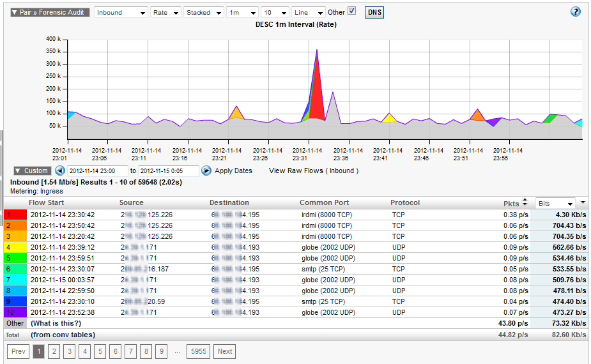This screenshot has width=591, height=364.
Task: Select current page 1 button
Action: click(x=39, y=352)
